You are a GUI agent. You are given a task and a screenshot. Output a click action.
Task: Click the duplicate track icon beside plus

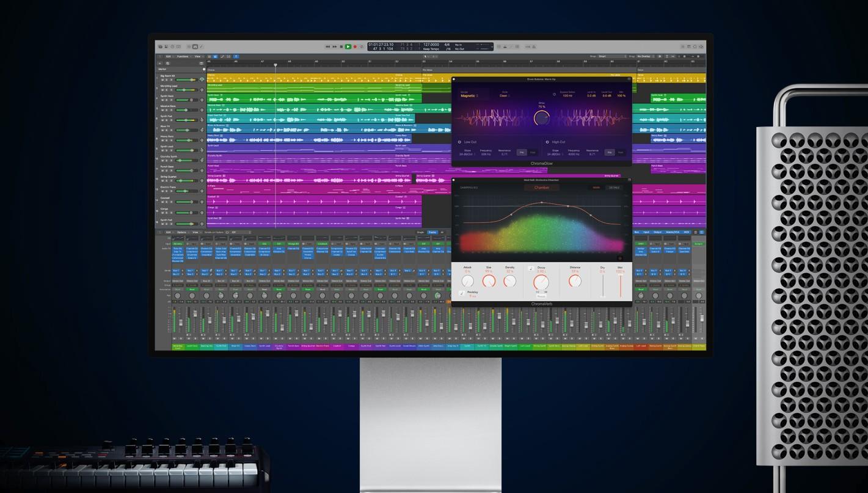167,64
